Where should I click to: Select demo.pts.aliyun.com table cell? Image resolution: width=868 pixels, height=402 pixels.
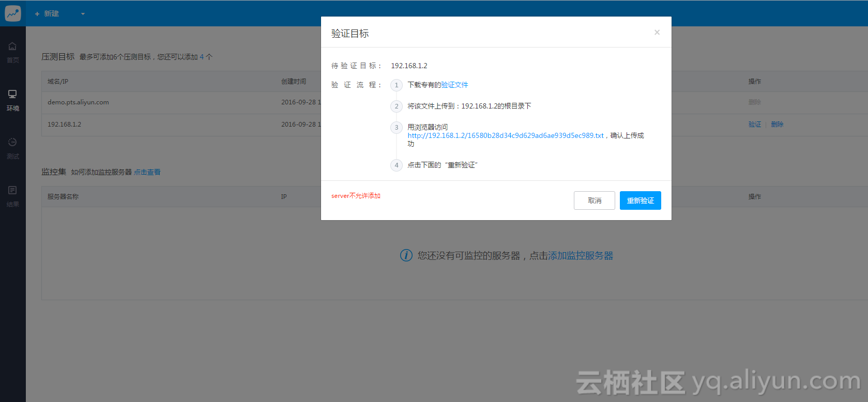(x=78, y=102)
